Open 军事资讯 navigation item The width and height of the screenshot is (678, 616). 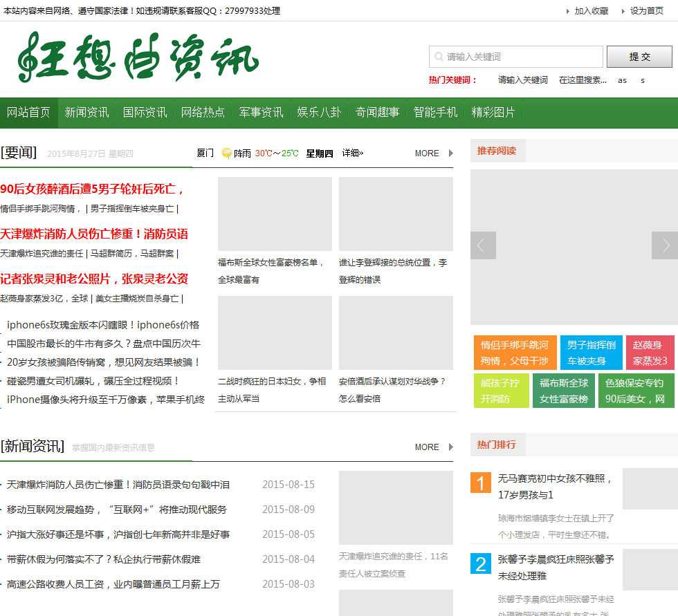point(261,112)
